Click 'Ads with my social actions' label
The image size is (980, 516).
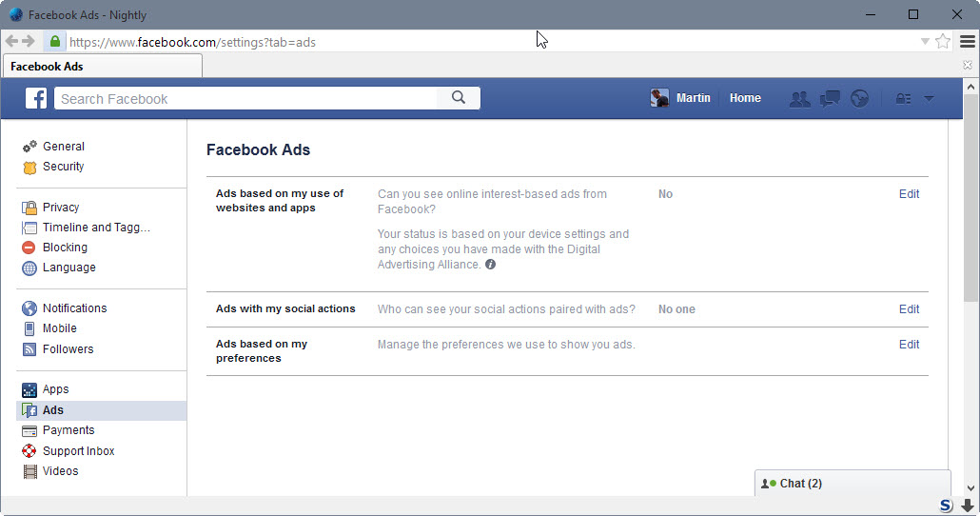(285, 309)
